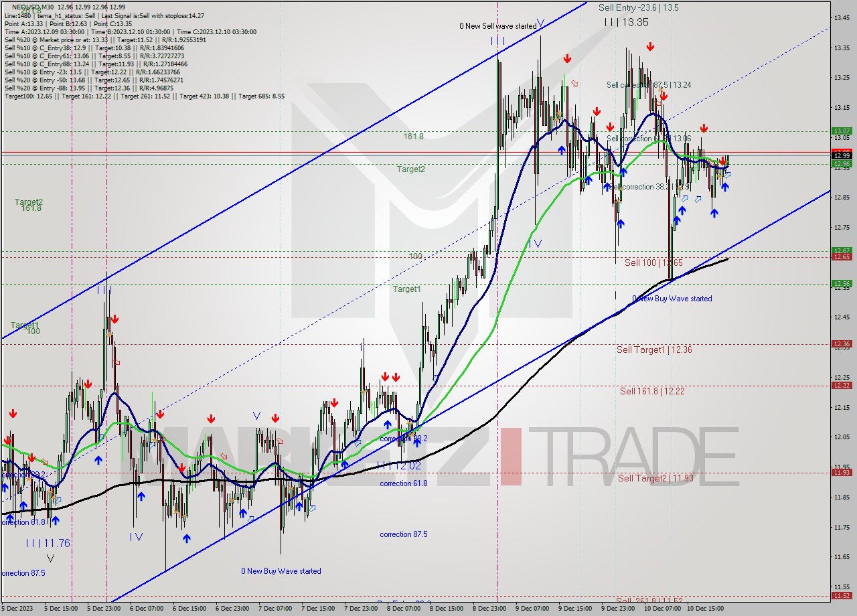
Task: Click the 12.85 price axis label
Action: point(842,197)
